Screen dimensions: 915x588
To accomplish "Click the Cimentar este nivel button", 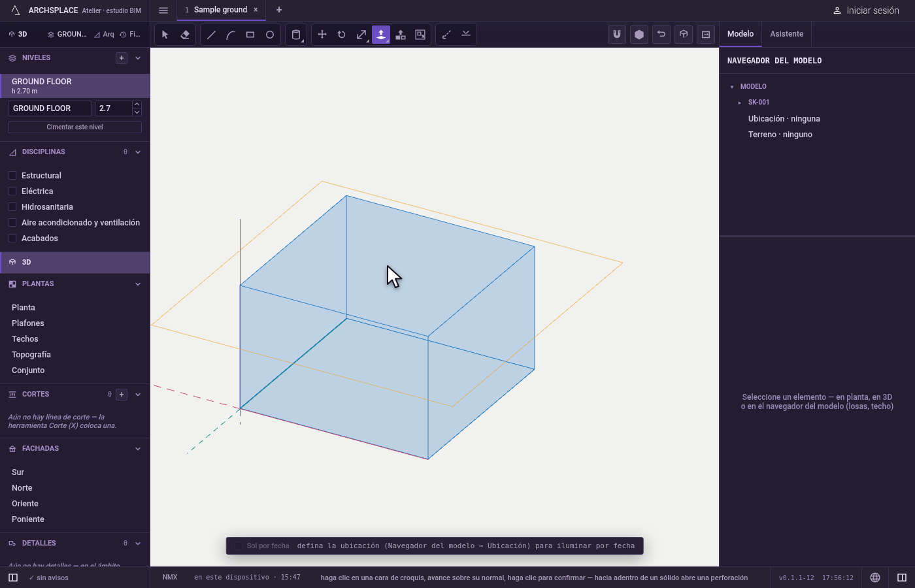I will (75, 127).
